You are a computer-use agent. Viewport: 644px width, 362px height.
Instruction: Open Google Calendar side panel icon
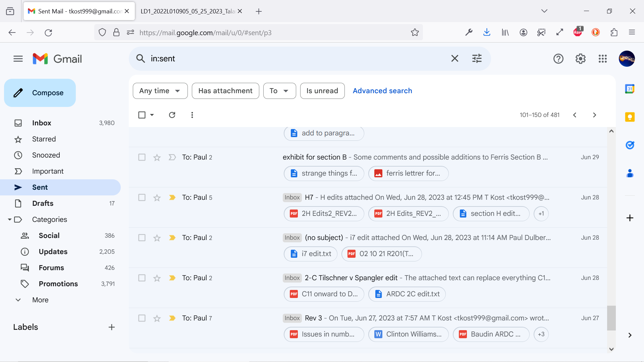630,89
